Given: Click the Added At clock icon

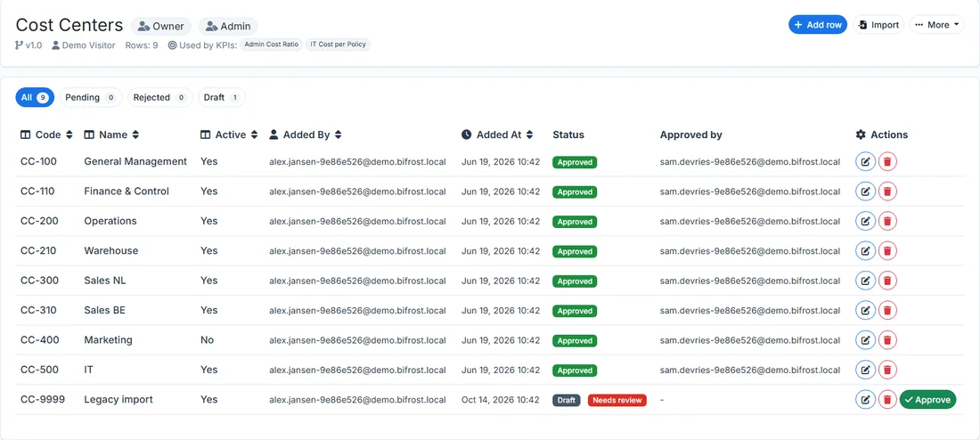Looking at the screenshot, I should (466, 134).
